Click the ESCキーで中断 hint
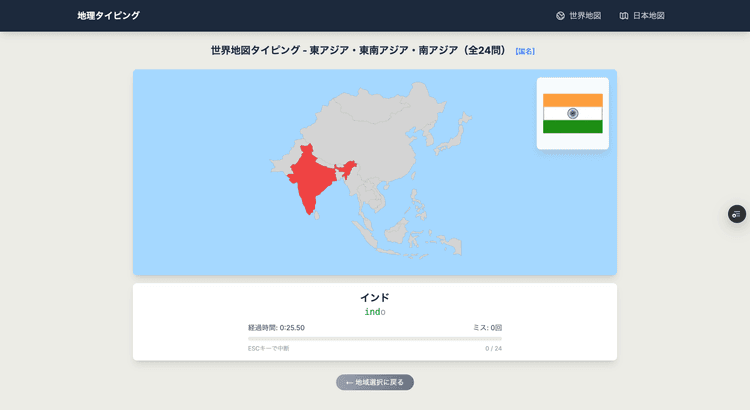This screenshot has width=750, height=410. point(268,349)
